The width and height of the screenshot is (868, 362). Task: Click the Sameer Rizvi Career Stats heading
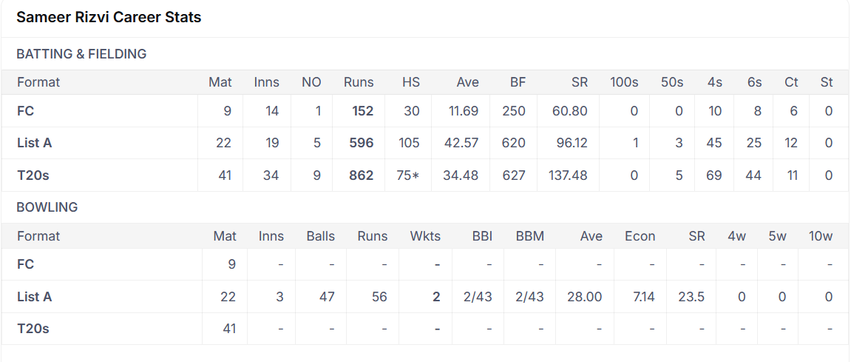tap(109, 17)
